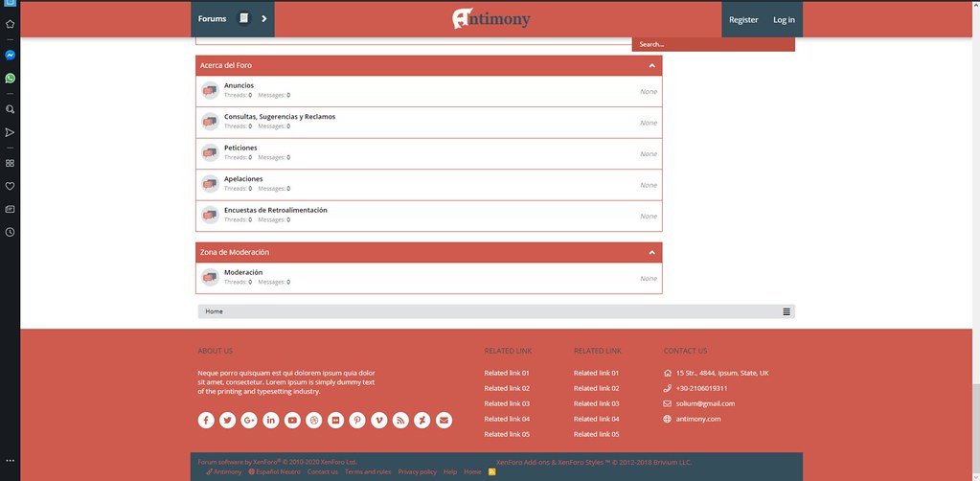Click the Apelaciones forum speech-bubble icon

click(210, 184)
